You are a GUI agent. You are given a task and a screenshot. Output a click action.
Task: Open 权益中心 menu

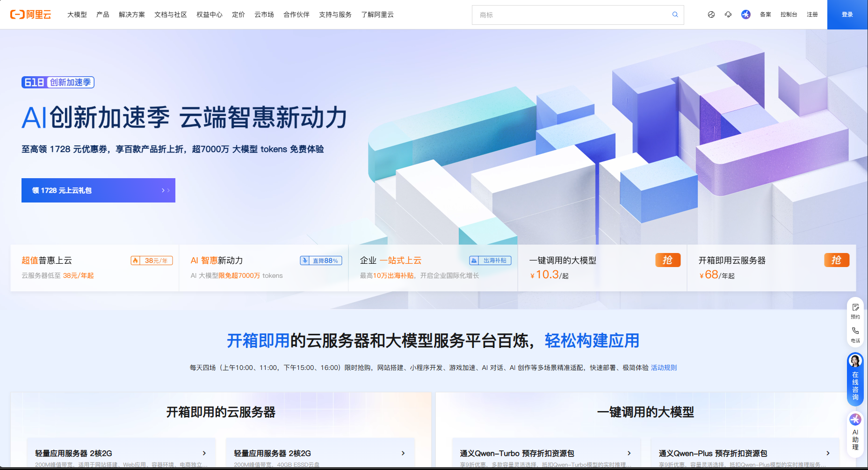(210, 14)
